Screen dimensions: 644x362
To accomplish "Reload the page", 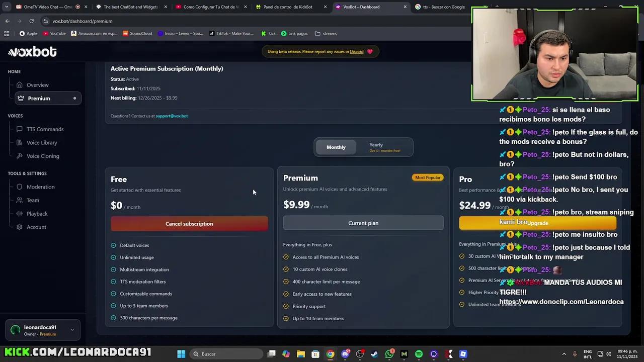I will coord(31,21).
